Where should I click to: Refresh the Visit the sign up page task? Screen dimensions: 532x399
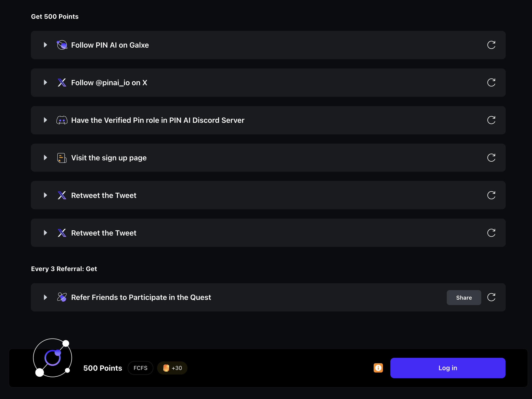click(491, 158)
